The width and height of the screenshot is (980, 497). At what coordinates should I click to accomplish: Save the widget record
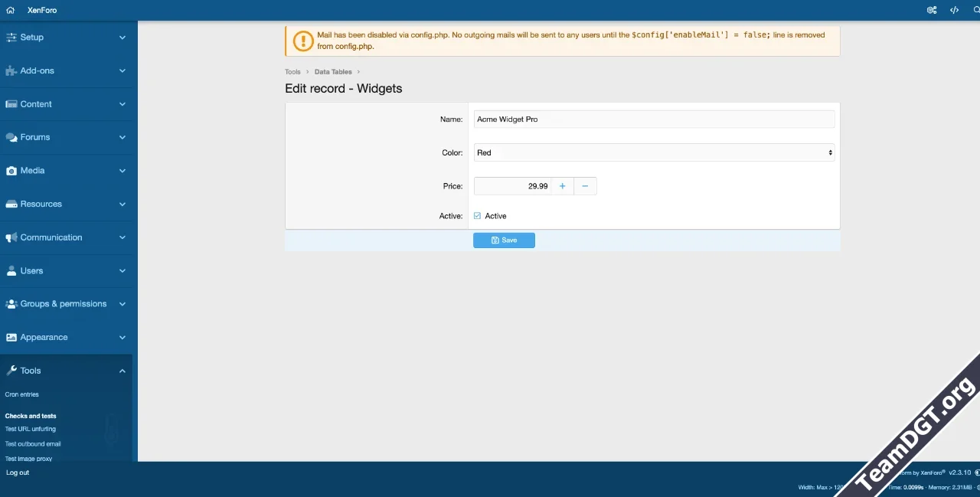pyautogui.click(x=504, y=240)
